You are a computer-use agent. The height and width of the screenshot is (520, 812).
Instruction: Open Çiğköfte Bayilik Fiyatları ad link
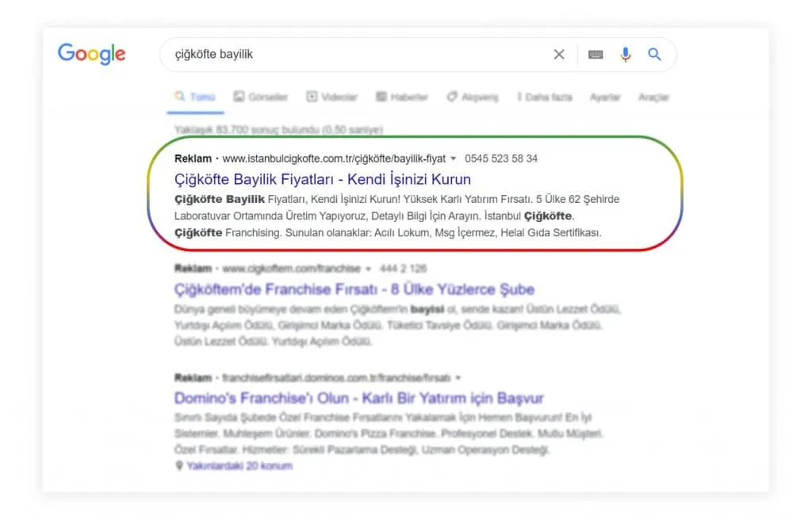tap(322, 179)
